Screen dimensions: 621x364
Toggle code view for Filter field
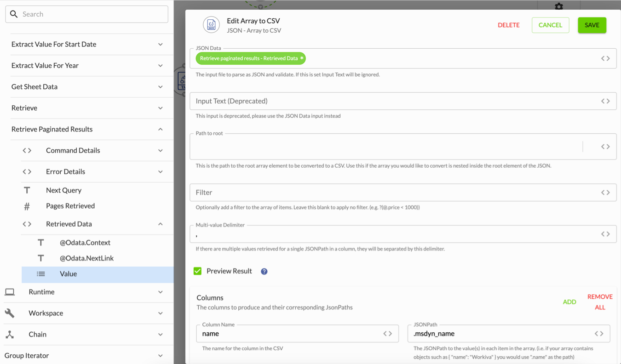605,193
